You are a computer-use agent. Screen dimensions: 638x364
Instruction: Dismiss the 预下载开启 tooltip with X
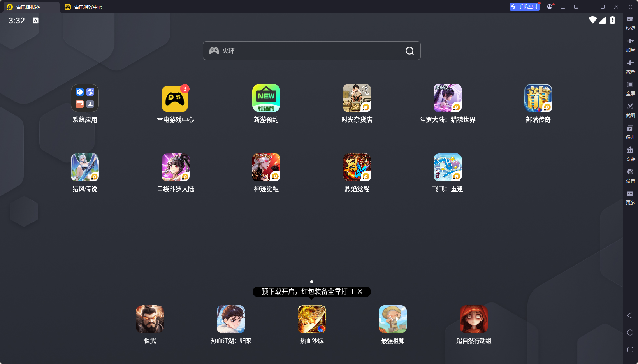pyautogui.click(x=360, y=292)
